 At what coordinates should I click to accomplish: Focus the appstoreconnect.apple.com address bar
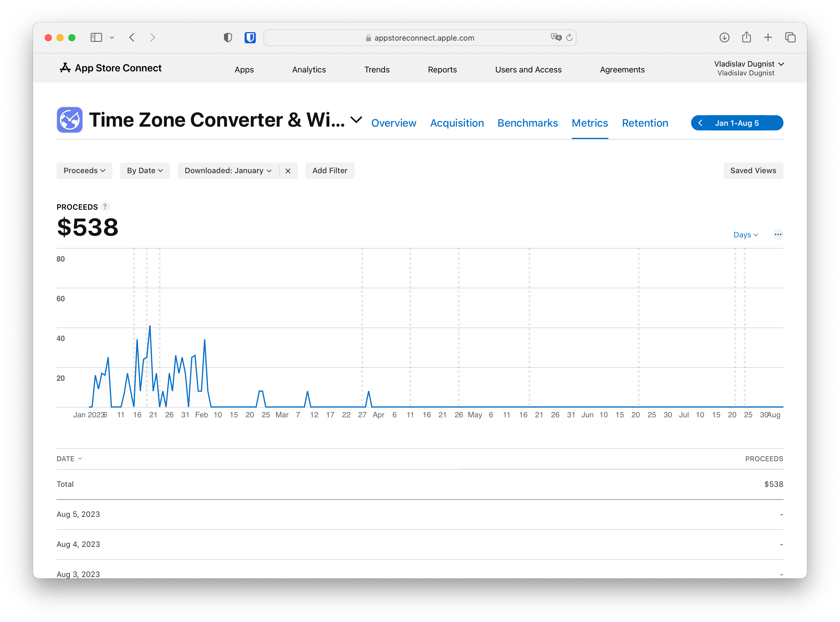(420, 38)
